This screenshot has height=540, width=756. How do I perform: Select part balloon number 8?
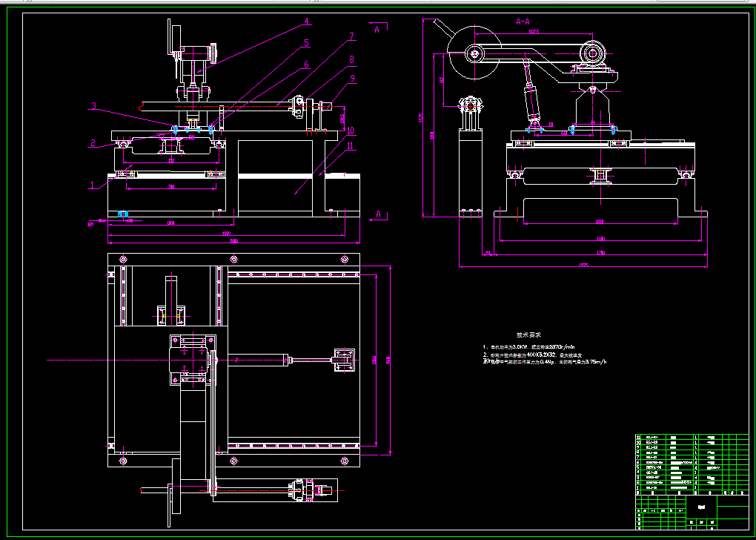pos(352,60)
